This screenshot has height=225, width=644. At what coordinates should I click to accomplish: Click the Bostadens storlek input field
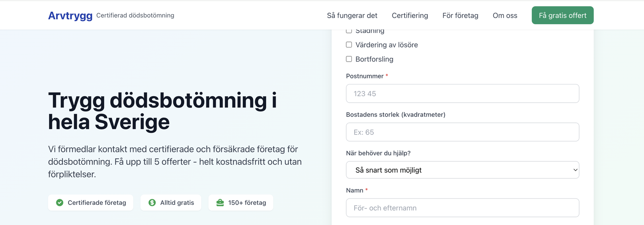[x=462, y=132]
